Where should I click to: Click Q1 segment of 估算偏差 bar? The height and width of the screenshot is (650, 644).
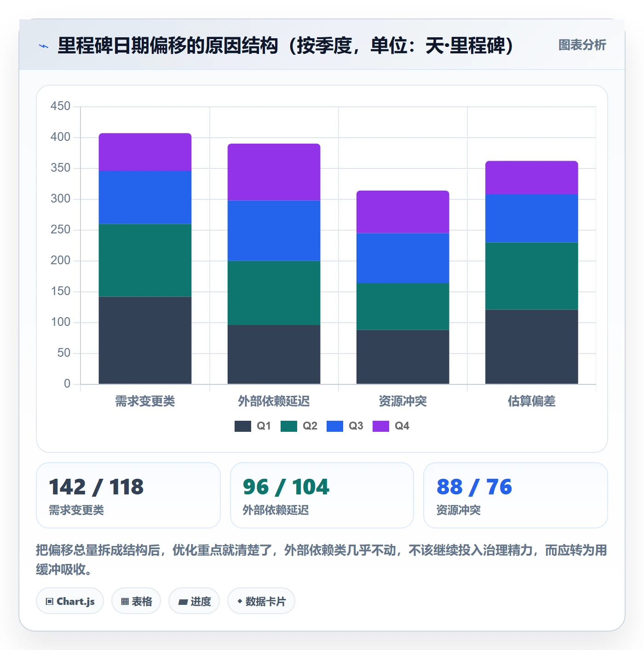click(x=531, y=347)
